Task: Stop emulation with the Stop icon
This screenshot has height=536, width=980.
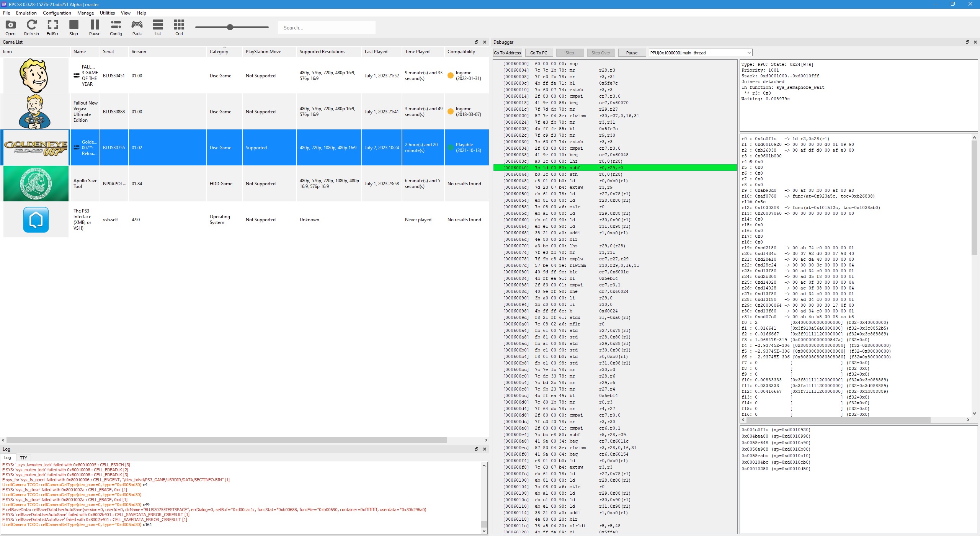Action: [x=73, y=27]
